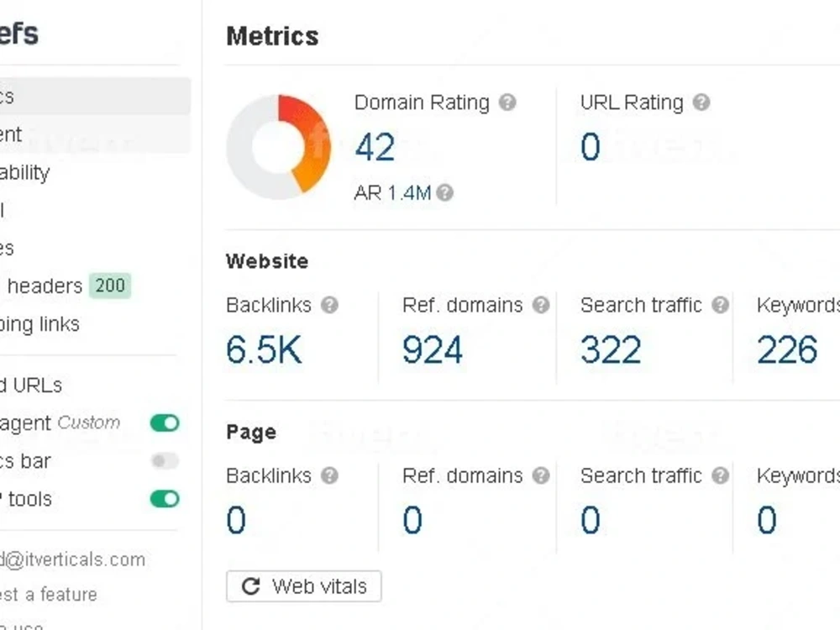Screen dimensions: 840x630
Task: Click Page Search traffic value 0
Action: pos(591,520)
